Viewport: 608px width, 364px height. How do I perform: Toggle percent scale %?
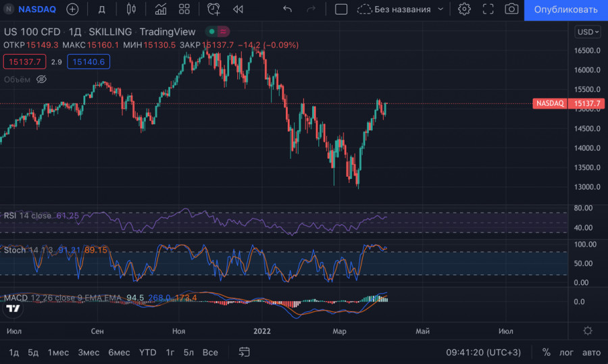[546, 353]
